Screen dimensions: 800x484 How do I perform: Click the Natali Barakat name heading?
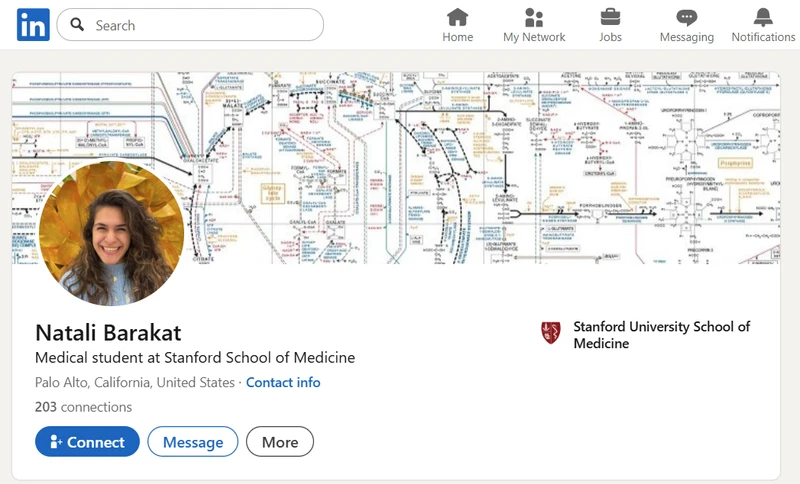pos(108,332)
